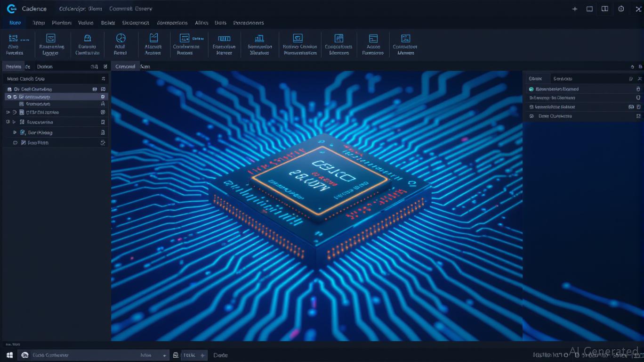Toggle the filled circle on the highlighted tree row
This screenshot has width=644, height=362.
click(9, 97)
